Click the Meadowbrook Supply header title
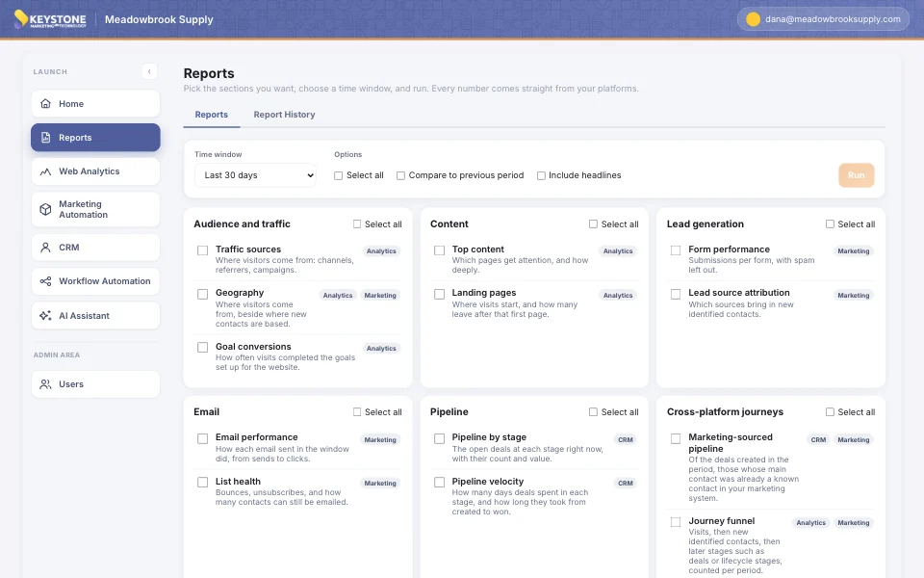The image size is (924, 578). pyautogui.click(x=159, y=19)
